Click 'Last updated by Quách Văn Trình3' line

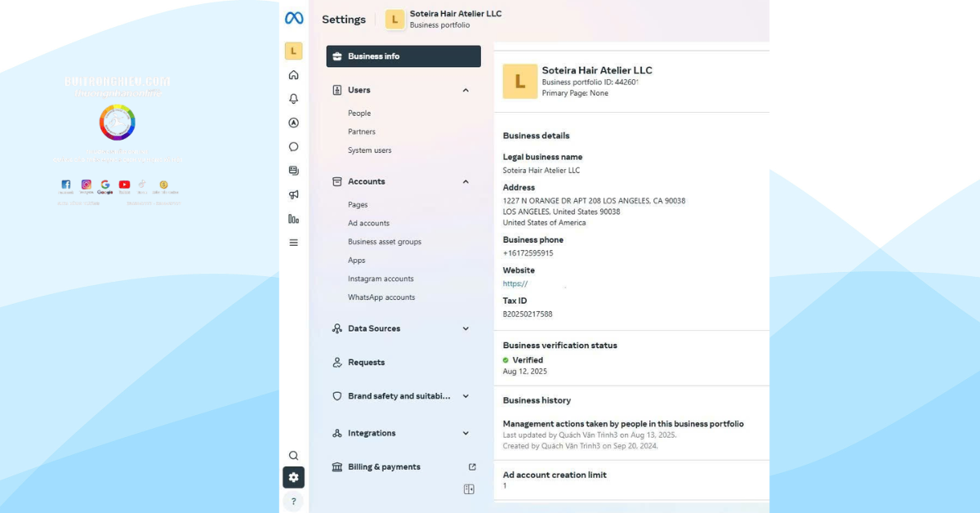[x=590, y=435]
